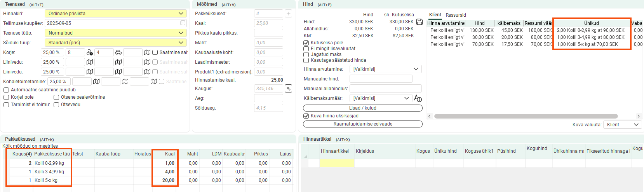This screenshot has width=644, height=192.
Task: Uncheck the Kütuselisa pole checkbox
Action: 306,43
